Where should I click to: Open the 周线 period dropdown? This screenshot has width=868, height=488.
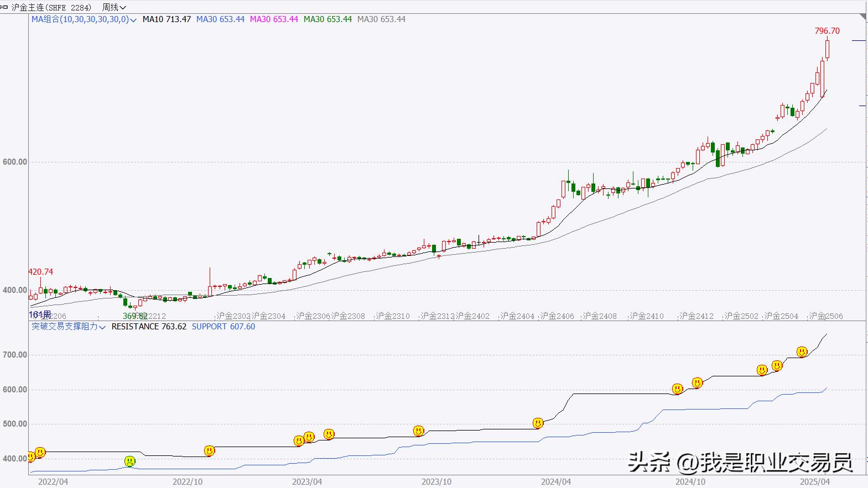(114, 7)
